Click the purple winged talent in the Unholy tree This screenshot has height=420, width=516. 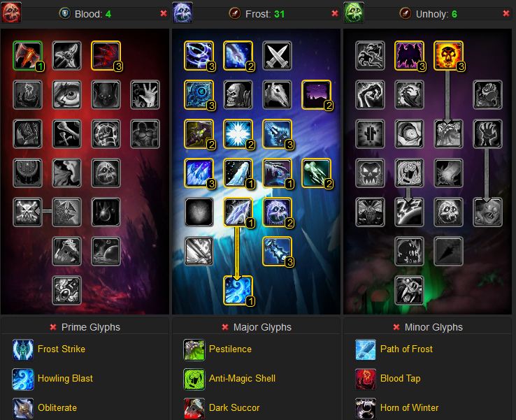(409, 55)
